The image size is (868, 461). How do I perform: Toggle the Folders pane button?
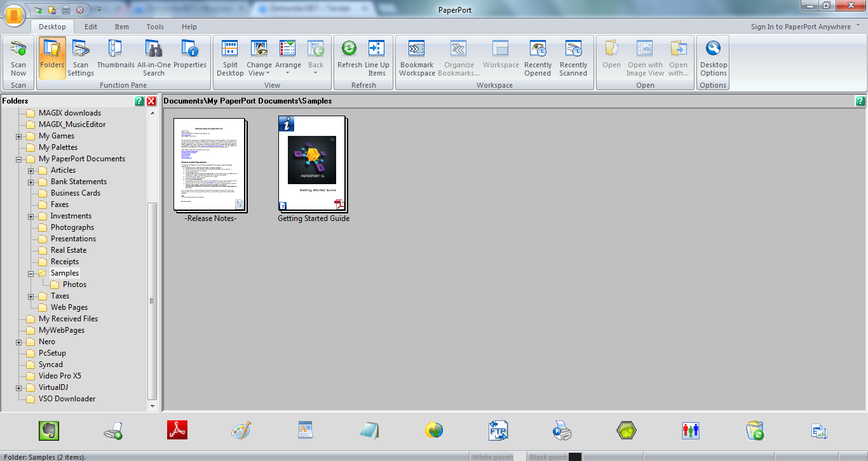pos(52,57)
